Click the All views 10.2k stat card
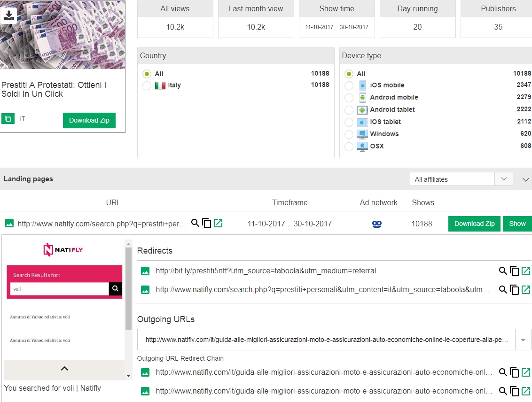This screenshot has height=402, width=532. coord(175,19)
